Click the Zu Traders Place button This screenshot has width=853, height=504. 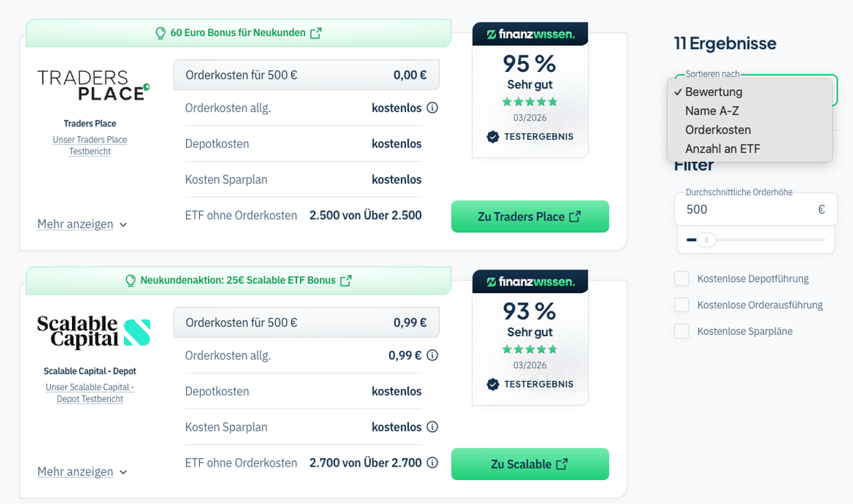[x=530, y=216]
